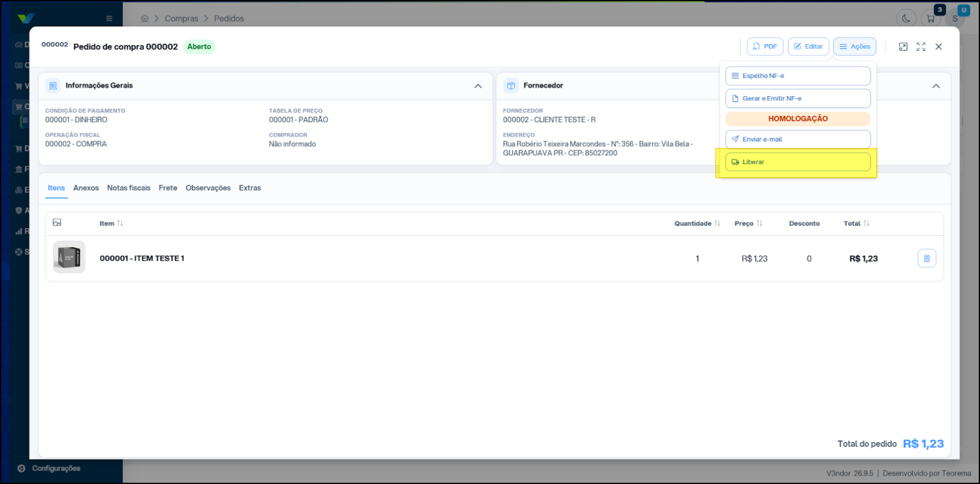Click the V3ndor logo in sidebar

[x=26, y=18]
